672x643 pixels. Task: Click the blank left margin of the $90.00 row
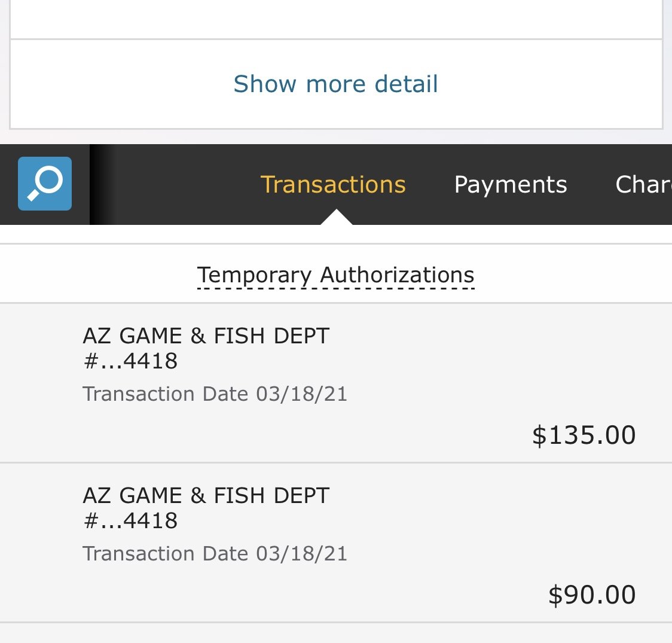[39, 543]
